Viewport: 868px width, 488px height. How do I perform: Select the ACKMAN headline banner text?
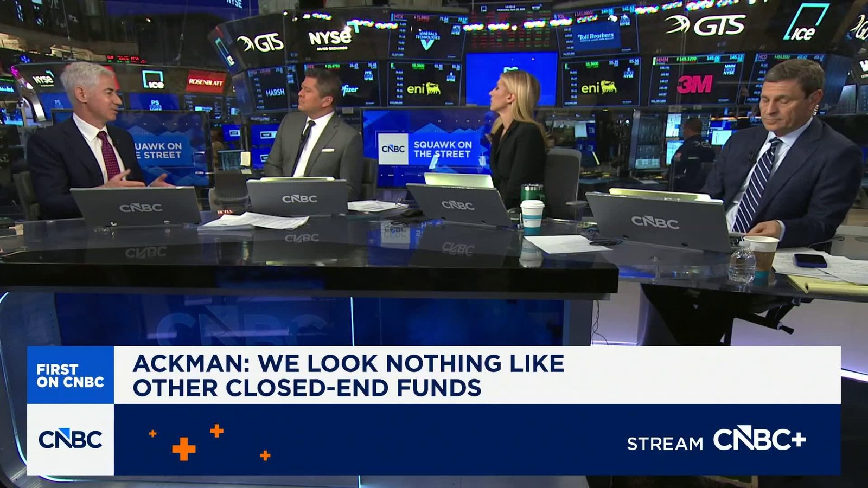[x=347, y=373]
